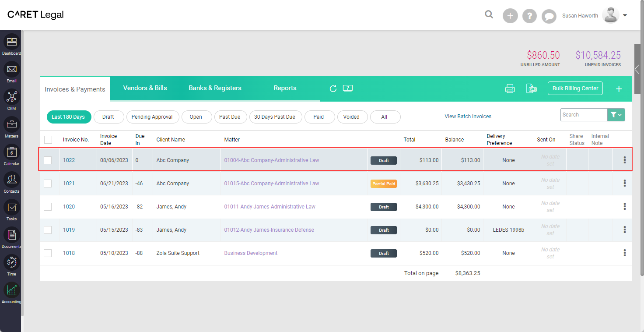
Task: Open the Email sidebar icon
Action: pyautogui.click(x=12, y=69)
